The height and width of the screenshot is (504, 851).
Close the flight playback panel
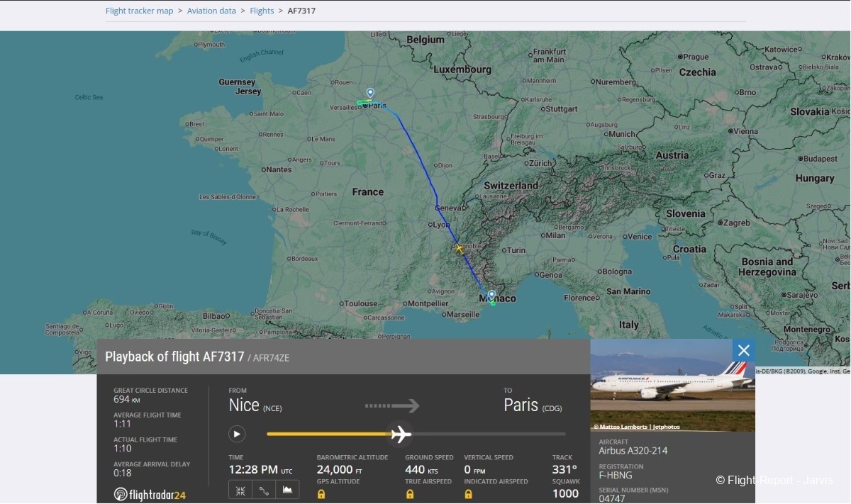click(744, 350)
